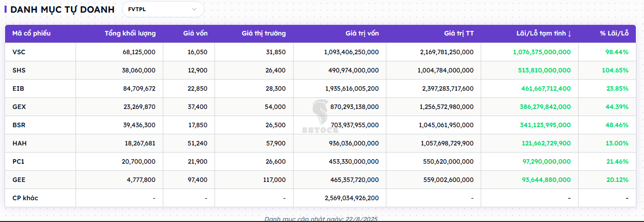Select the VSC stock ticker
This screenshot has width=644, height=222.
pyautogui.click(x=18, y=52)
